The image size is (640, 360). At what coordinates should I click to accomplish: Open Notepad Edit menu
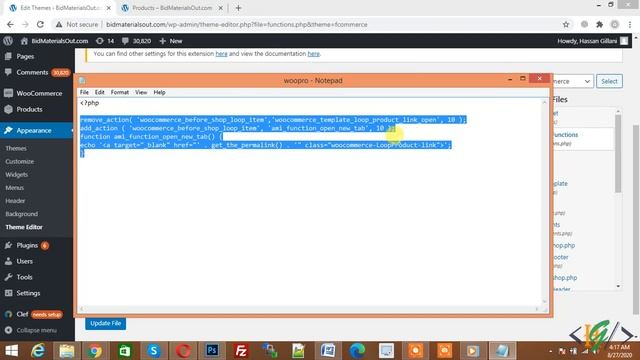[100, 92]
